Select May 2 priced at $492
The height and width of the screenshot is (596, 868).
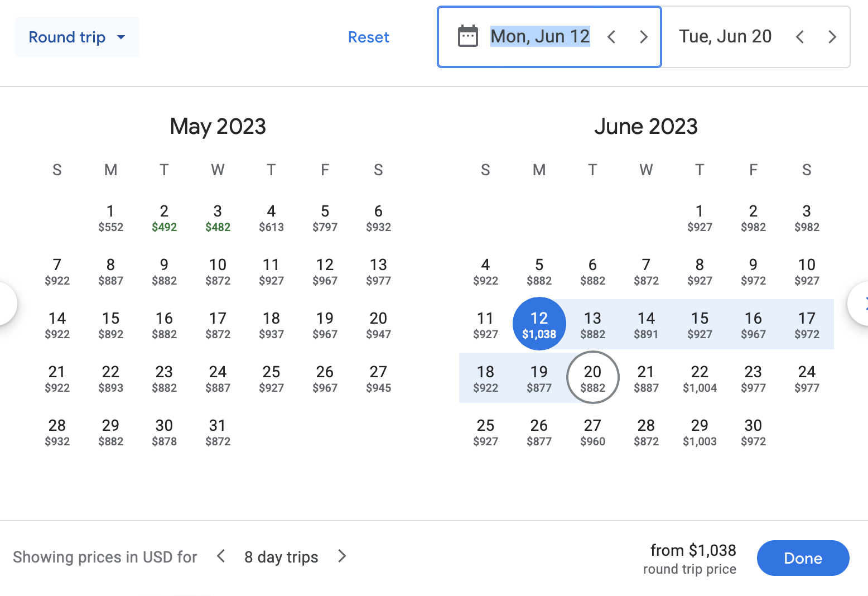pos(164,218)
